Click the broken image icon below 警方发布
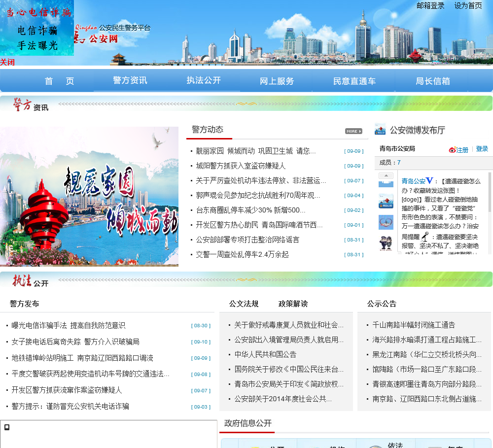 coord(7,427)
